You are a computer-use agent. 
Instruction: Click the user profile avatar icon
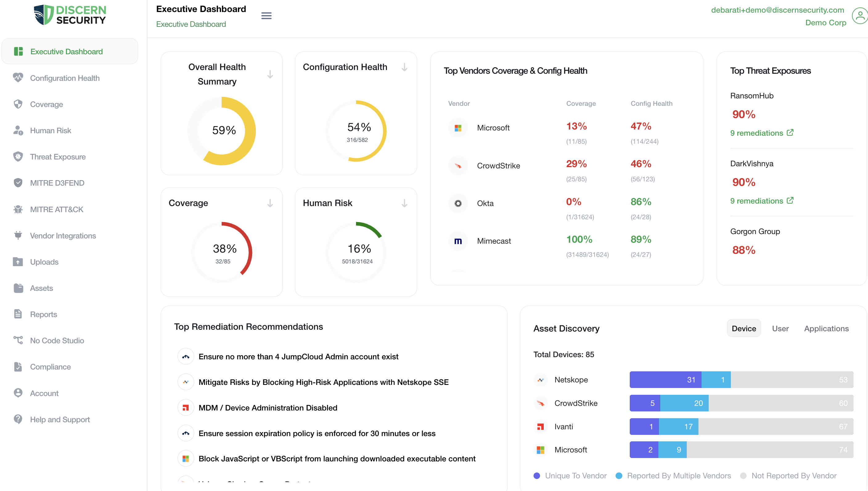[x=860, y=16]
